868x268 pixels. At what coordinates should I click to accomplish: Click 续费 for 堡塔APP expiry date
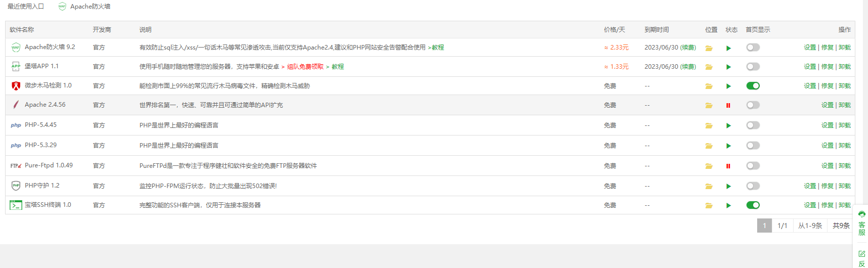(x=688, y=67)
